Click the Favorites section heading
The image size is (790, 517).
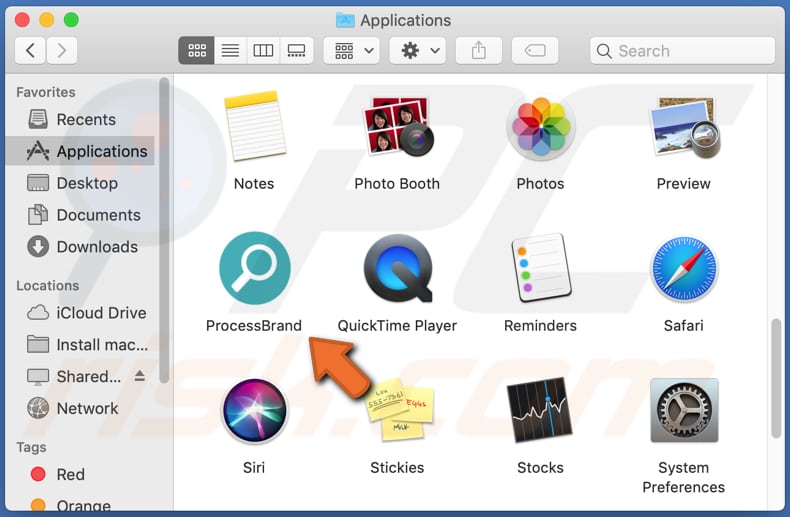pos(46,92)
